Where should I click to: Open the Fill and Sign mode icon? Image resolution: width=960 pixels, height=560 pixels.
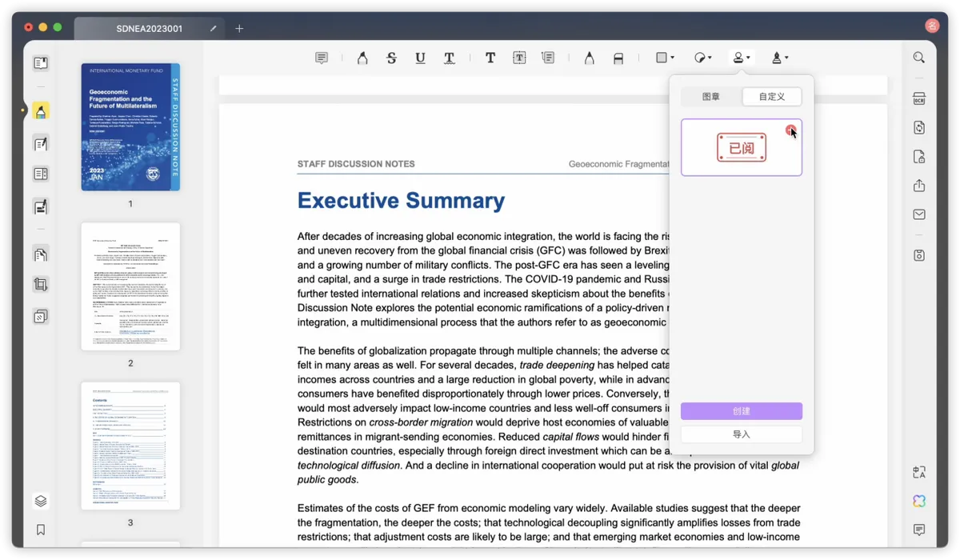(41, 206)
